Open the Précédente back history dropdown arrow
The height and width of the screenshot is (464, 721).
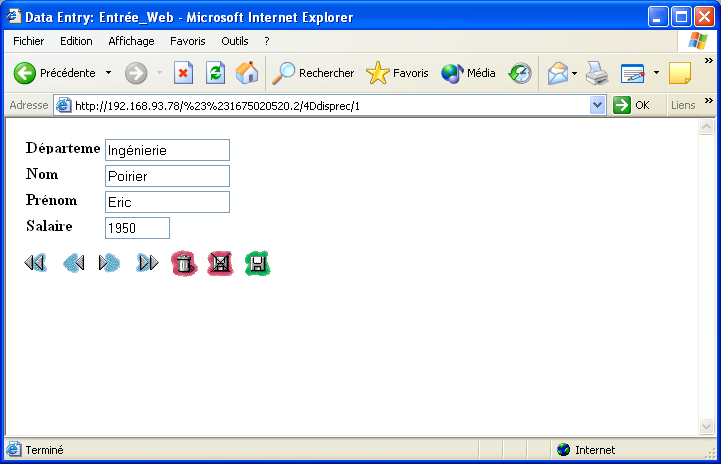(x=108, y=73)
